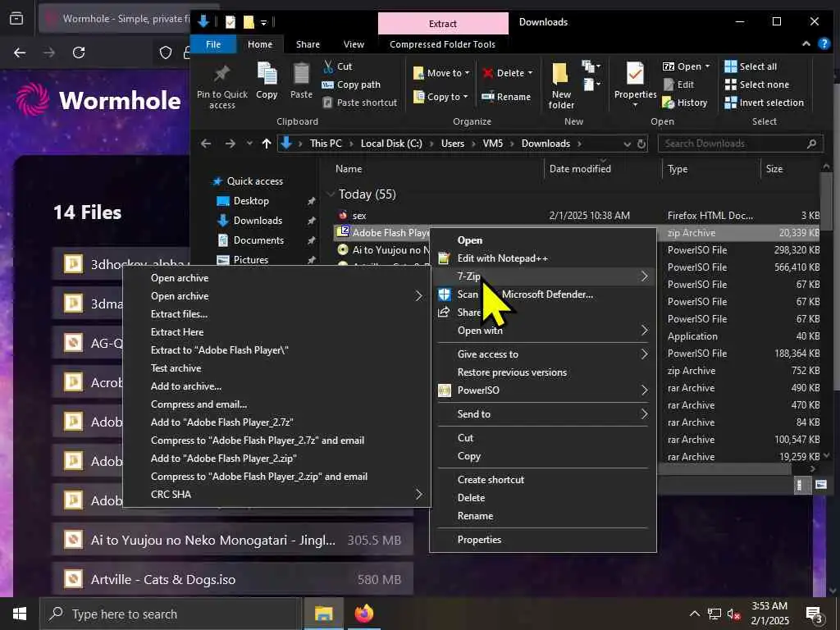Screen dimensions: 840x630
Task: Click the Users breadcrumb
Action: coord(453,144)
